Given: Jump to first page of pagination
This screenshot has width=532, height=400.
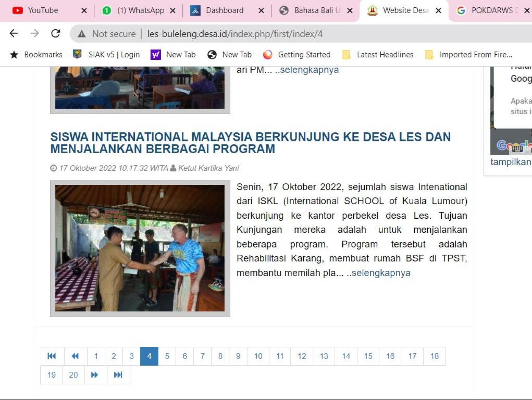Looking at the screenshot, I should 52,356.
